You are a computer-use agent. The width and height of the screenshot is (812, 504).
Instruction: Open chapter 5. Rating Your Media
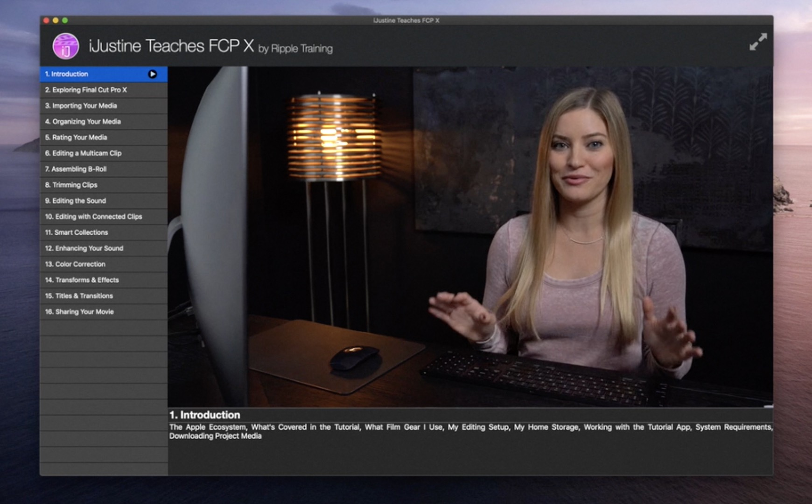click(x=104, y=138)
